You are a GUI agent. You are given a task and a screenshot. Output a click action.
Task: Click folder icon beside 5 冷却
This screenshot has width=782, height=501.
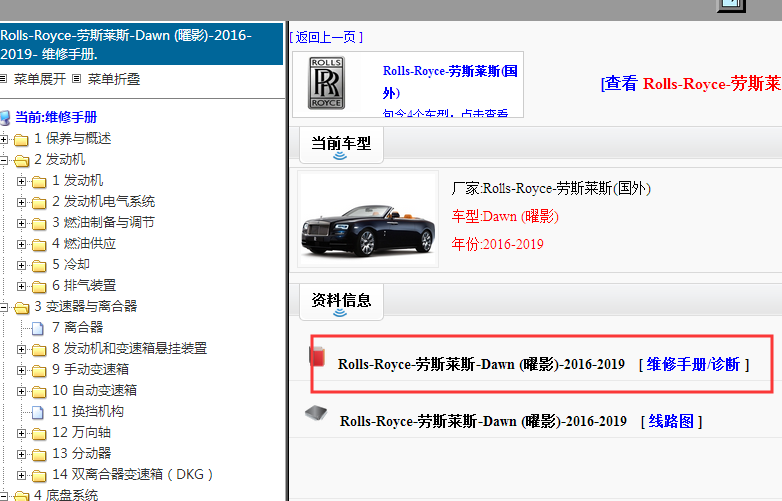tap(39, 265)
